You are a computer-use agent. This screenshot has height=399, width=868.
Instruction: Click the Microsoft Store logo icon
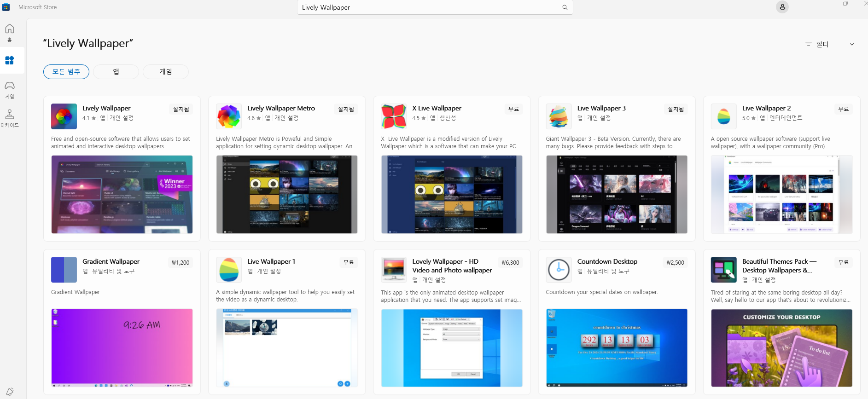point(6,7)
